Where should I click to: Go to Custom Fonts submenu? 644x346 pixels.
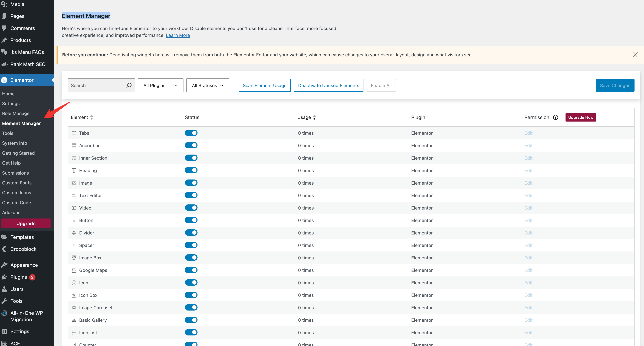(17, 183)
